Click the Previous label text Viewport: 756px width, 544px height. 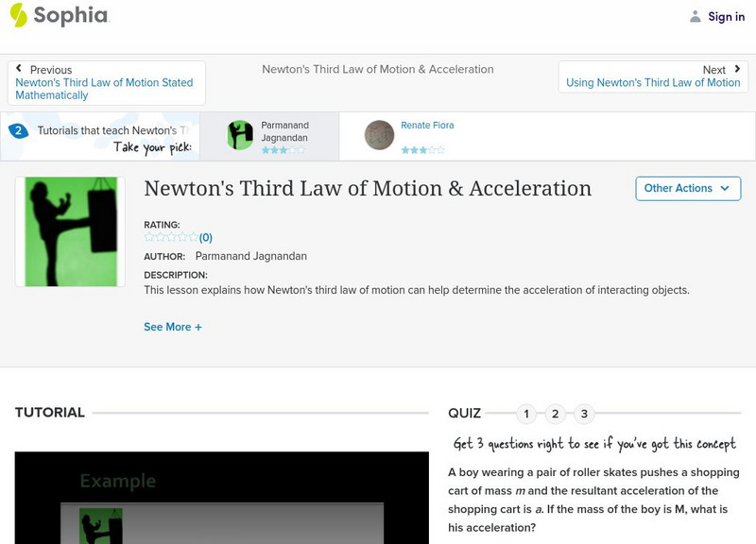click(x=51, y=70)
